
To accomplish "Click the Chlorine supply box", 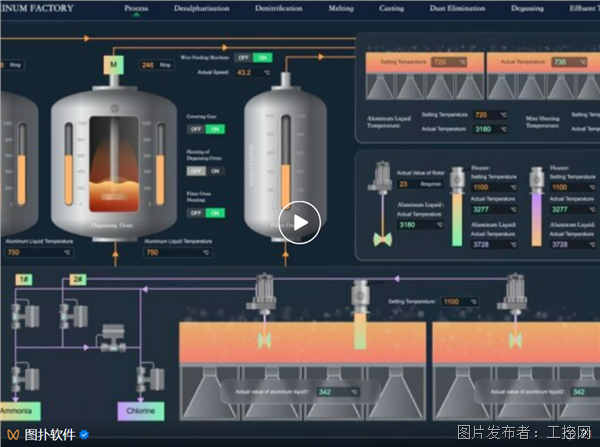I will (141, 411).
